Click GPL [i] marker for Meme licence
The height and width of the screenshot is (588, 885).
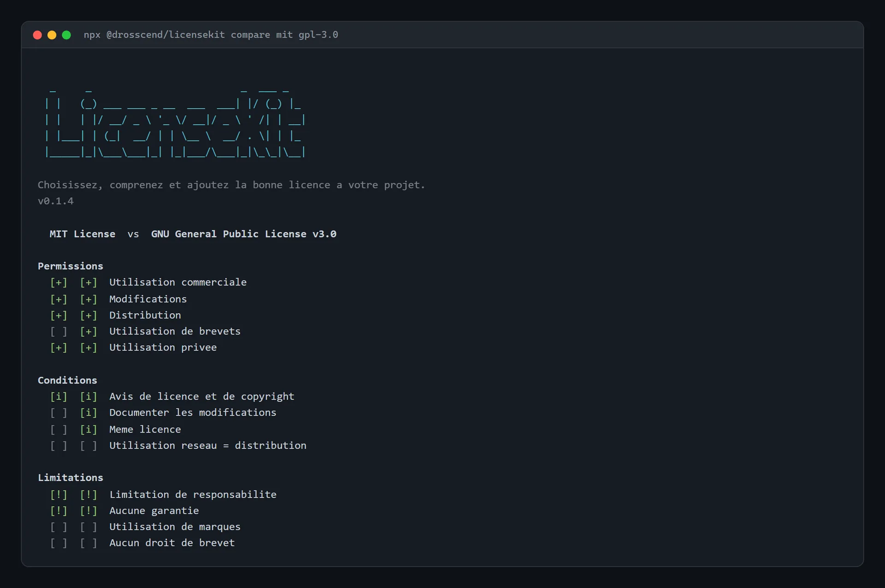(88, 429)
